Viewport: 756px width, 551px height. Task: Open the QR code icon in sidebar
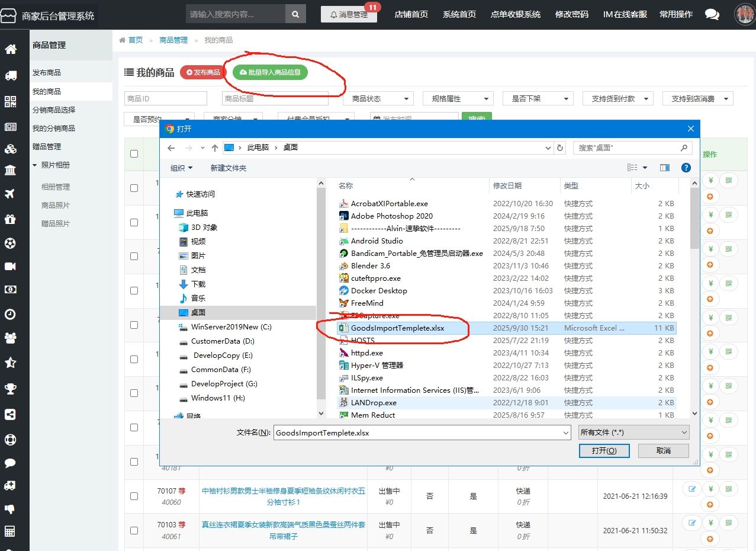click(x=10, y=101)
